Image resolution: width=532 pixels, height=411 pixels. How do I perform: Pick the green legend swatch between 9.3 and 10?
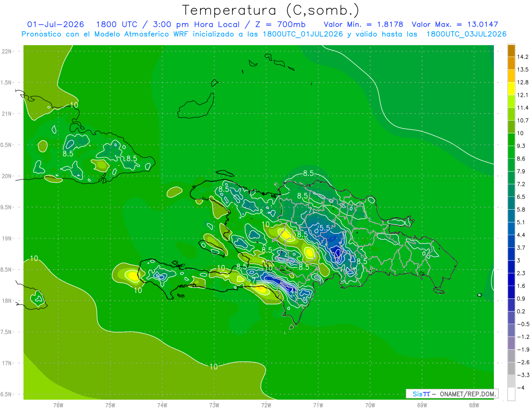click(511, 139)
